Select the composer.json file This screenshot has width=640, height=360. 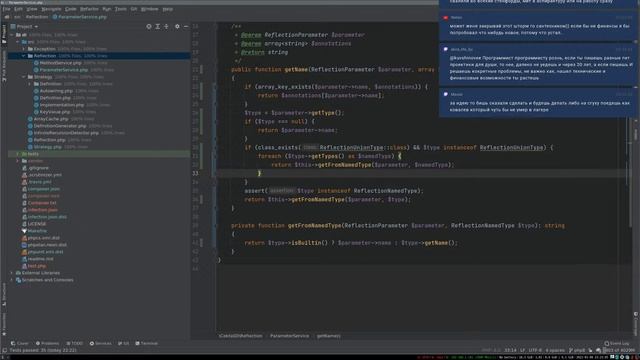click(44, 189)
